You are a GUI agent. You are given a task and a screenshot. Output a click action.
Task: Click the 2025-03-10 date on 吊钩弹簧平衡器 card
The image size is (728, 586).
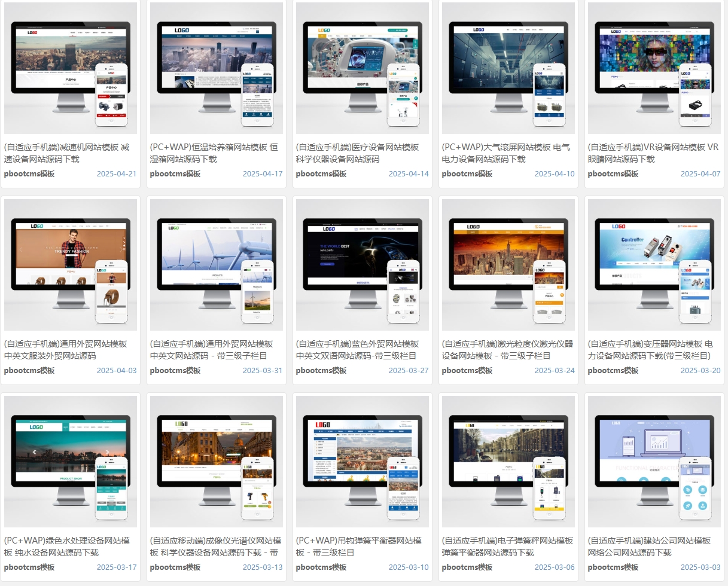409,567
